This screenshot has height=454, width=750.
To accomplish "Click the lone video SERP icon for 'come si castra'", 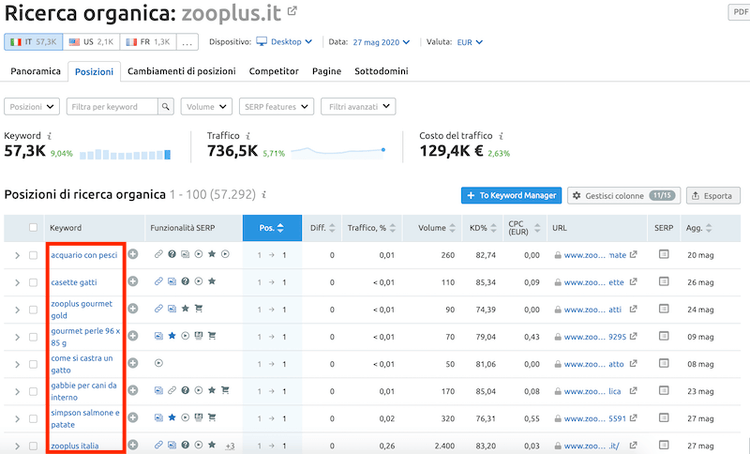I will click(x=158, y=364).
